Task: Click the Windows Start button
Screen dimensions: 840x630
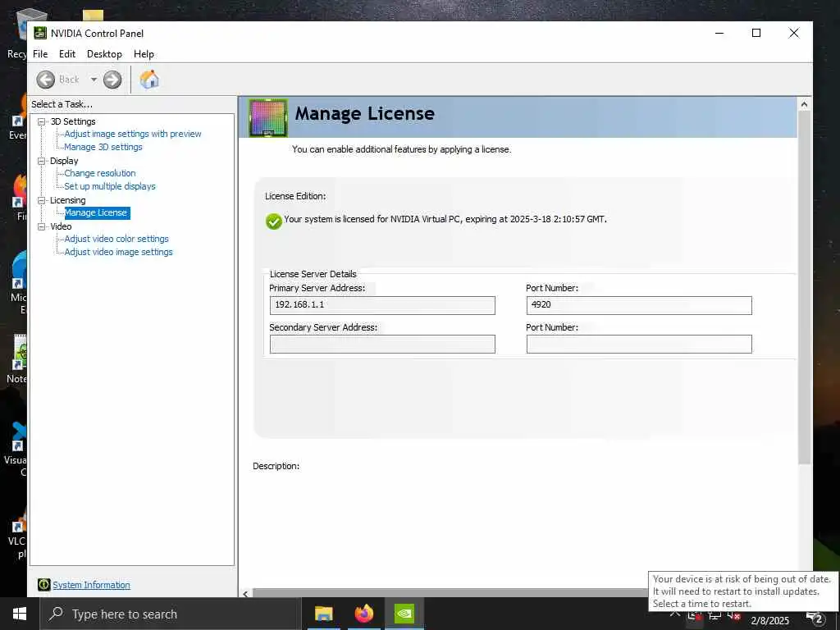Action: click(20, 614)
